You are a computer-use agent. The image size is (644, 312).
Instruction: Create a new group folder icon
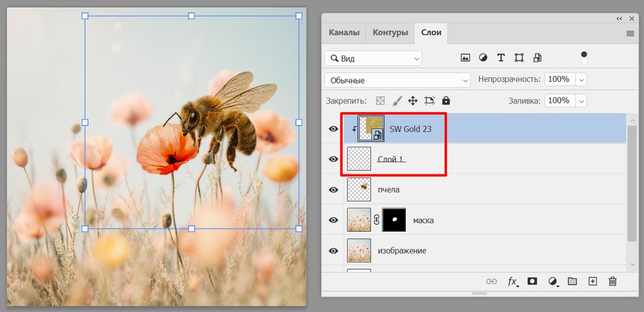573,282
